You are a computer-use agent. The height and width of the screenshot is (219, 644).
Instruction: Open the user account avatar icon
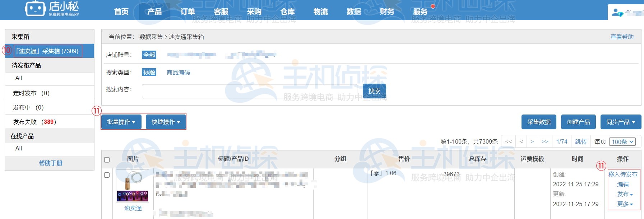click(x=617, y=13)
